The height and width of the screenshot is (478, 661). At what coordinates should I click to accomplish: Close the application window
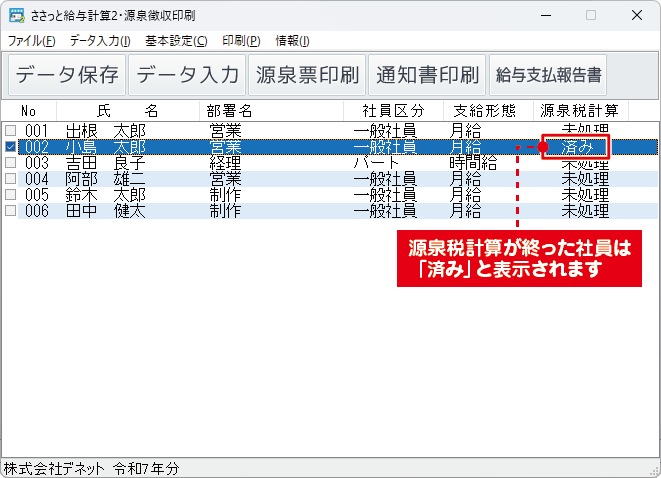637,15
